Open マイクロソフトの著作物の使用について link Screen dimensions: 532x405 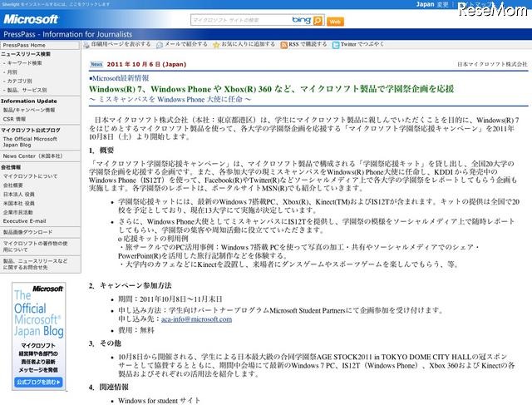click(x=35, y=246)
